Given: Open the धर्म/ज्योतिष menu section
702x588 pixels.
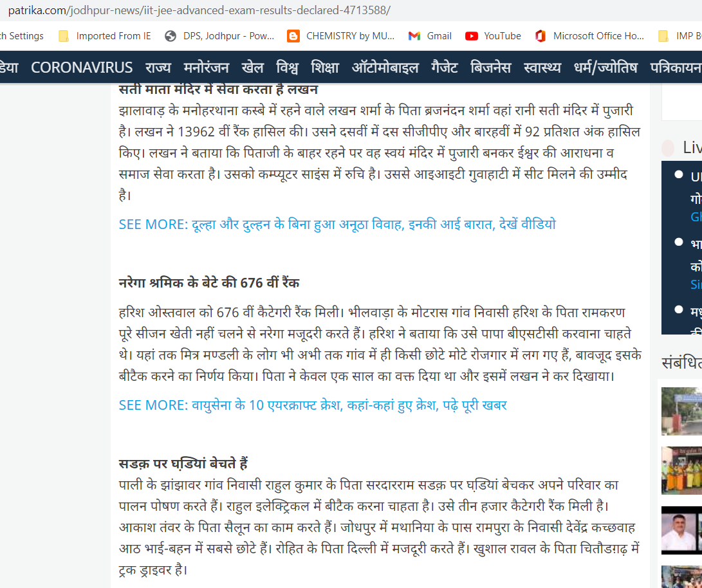Looking at the screenshot, I should [x=605, y=68].
